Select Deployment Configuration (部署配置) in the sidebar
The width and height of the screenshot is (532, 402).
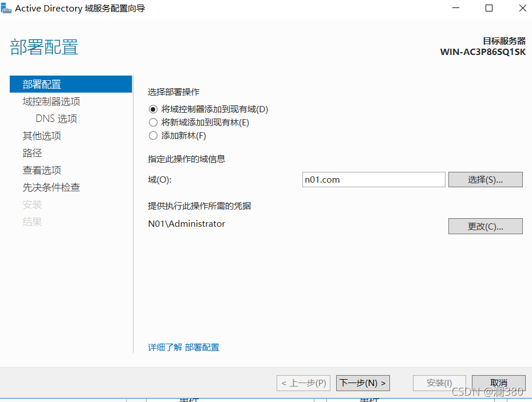point(71,84)
